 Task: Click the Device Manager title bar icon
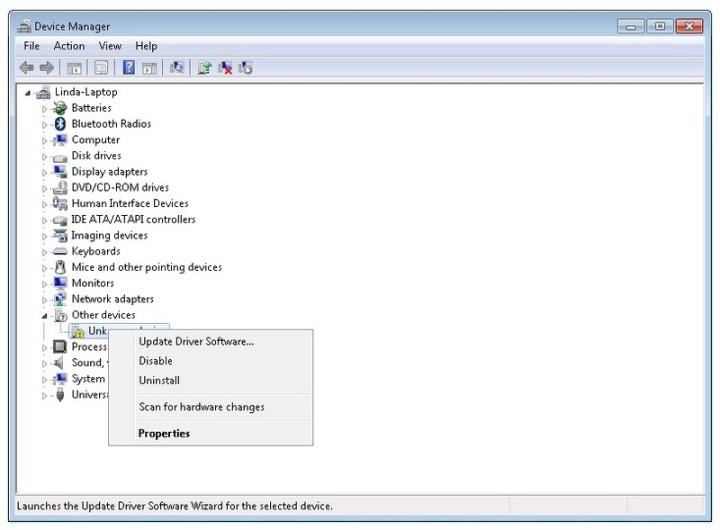point(24,26)
